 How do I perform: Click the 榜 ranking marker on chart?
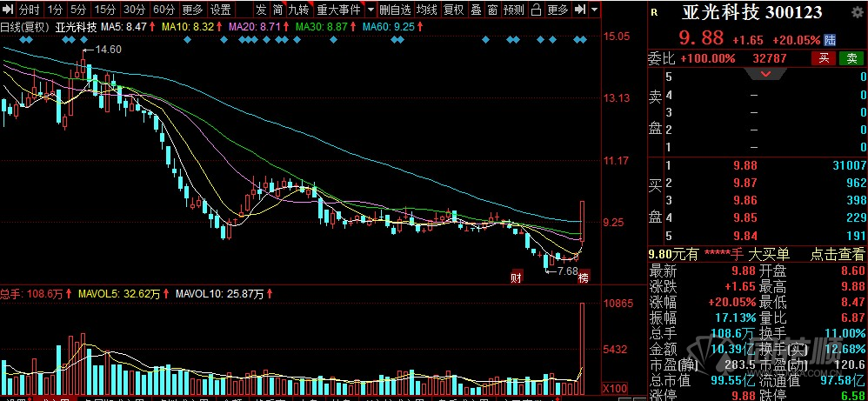point(584,277)
